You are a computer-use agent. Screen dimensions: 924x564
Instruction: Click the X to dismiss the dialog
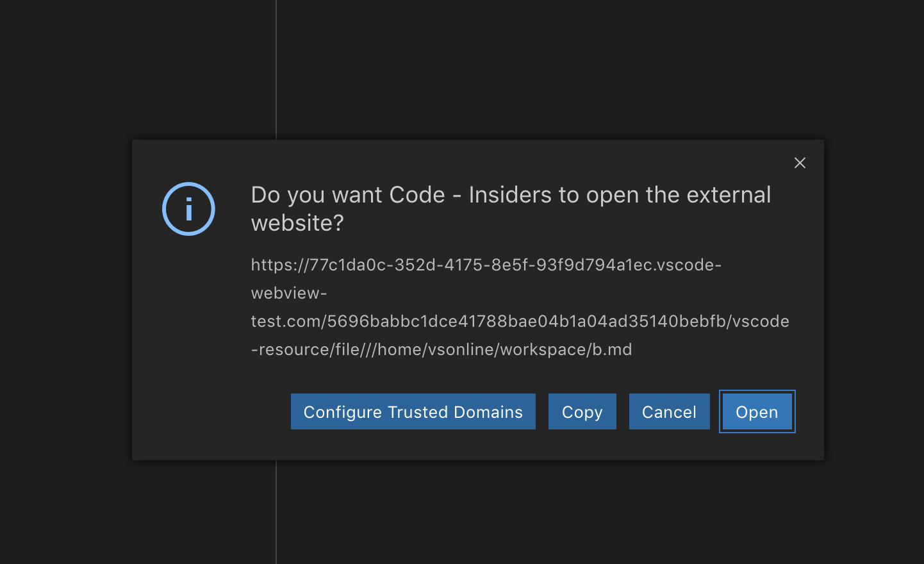coord(800,163)
